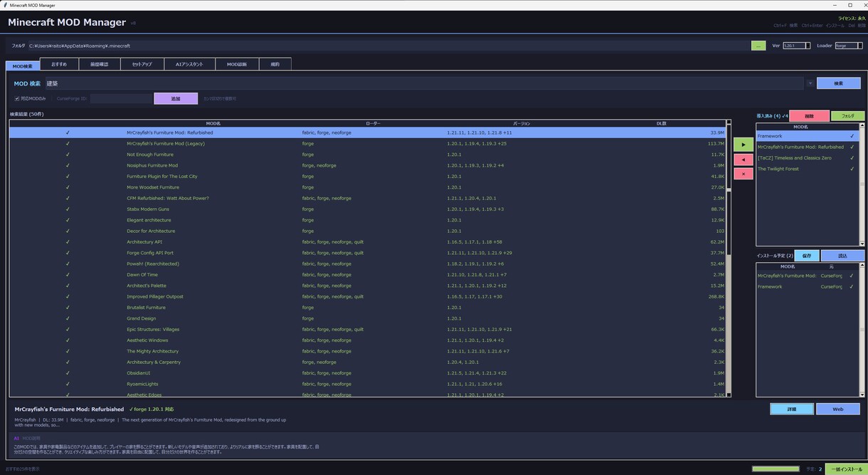Click the 読込 load button
This screenshot has width=868, height=475.
843,255
